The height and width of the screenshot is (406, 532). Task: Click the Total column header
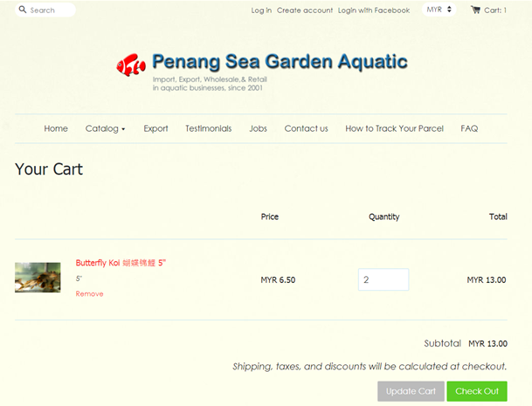[498, 217]
